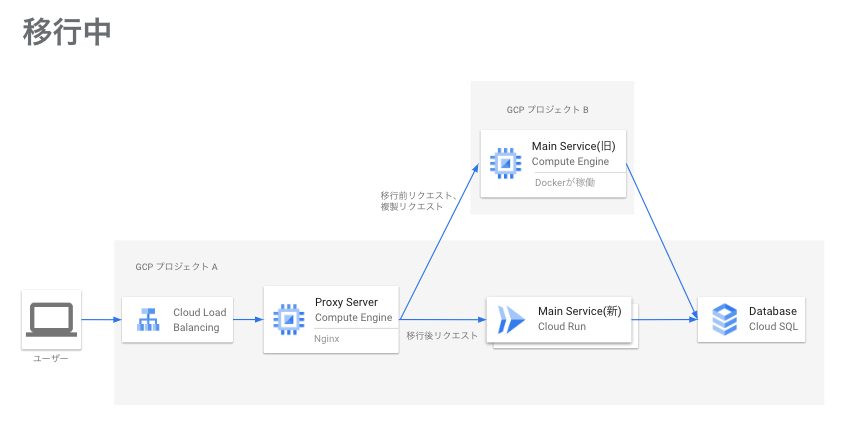Select the ユーザー label under the laptop

(x=51, y=357)
